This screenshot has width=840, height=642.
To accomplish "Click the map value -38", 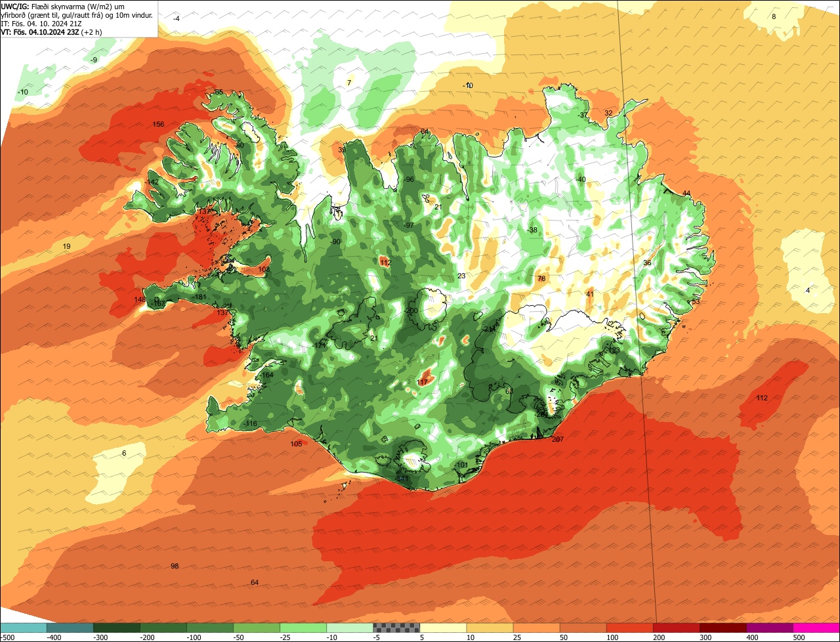I will coord(532,230).
